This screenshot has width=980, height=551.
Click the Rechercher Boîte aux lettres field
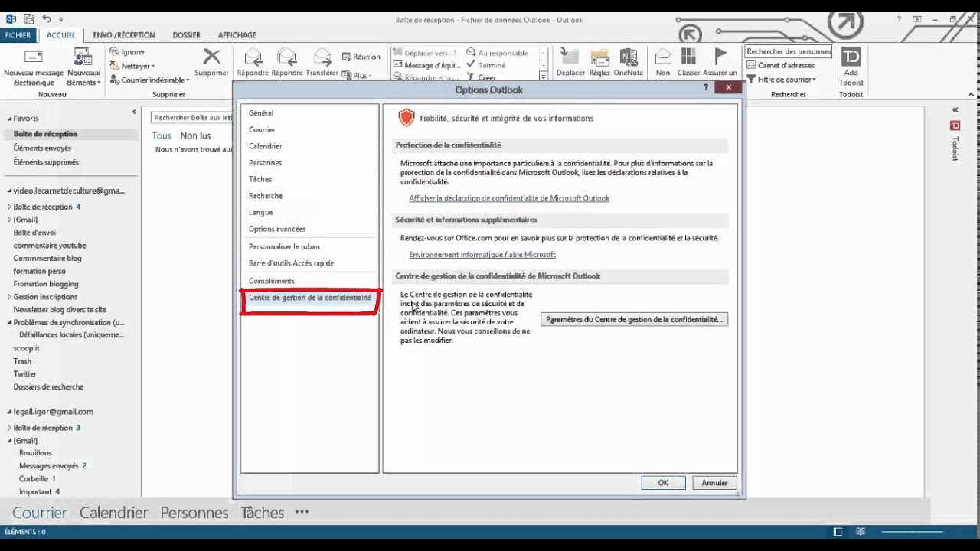(x=191, y=117)
